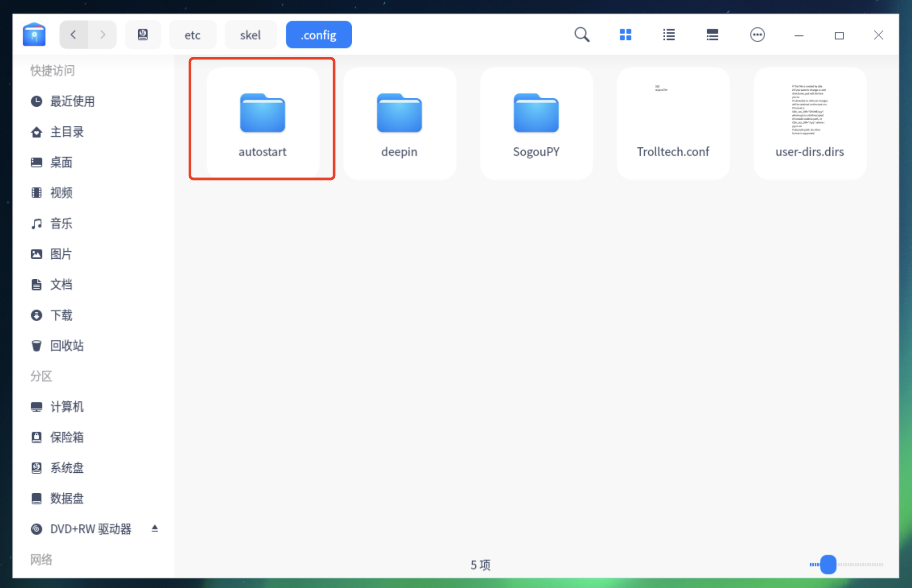
Task: Adjust the icon size slider handle
Action: click(x=828, y=564)
